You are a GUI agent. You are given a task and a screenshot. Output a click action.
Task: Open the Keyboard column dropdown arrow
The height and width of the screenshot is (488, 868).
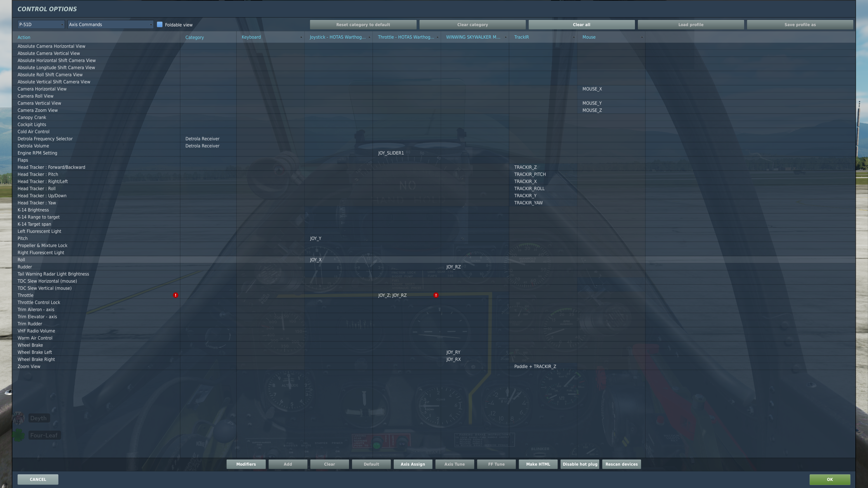(x=301, y=37)
